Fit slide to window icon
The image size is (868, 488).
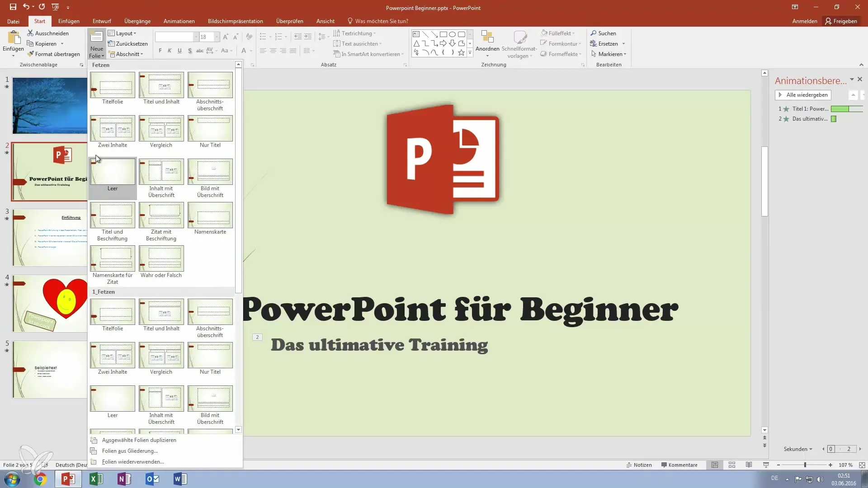pyautogui.click(x=862, y=465)
